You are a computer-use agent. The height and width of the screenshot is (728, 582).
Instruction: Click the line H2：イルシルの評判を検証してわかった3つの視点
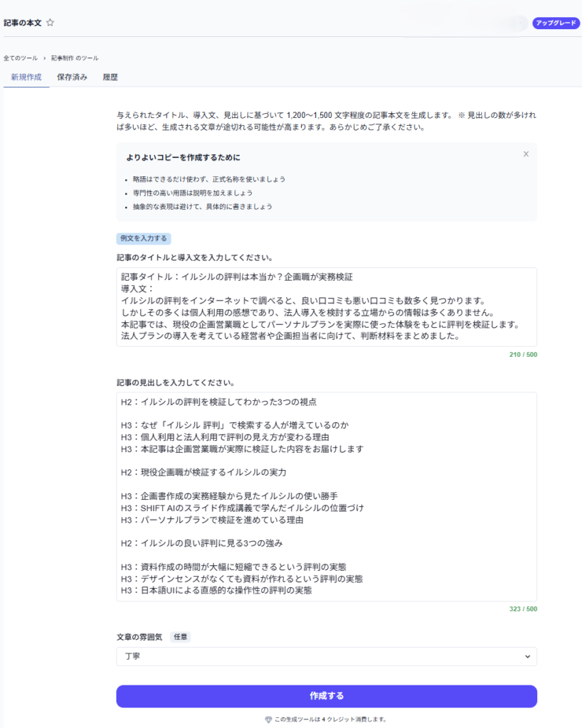coord(218,402)
